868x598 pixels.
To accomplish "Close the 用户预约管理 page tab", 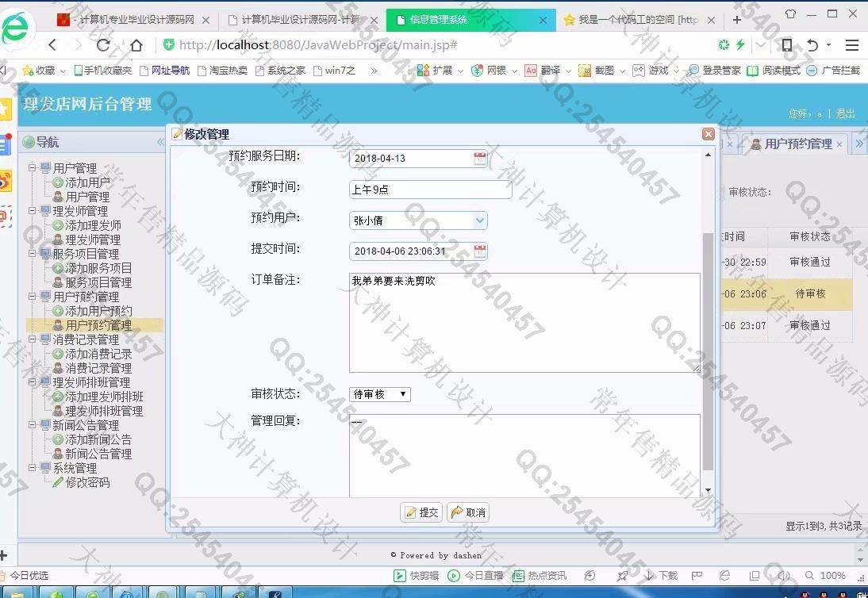I will click(839, 144).
